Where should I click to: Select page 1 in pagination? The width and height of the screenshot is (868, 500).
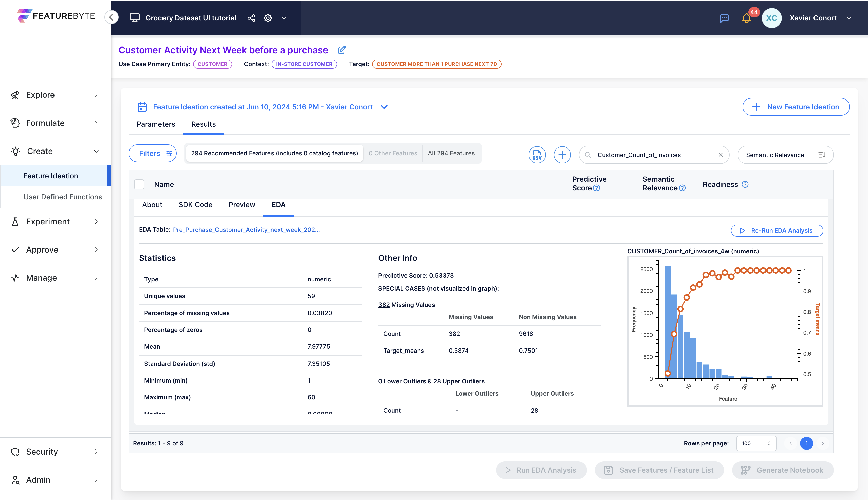[806, 443]
